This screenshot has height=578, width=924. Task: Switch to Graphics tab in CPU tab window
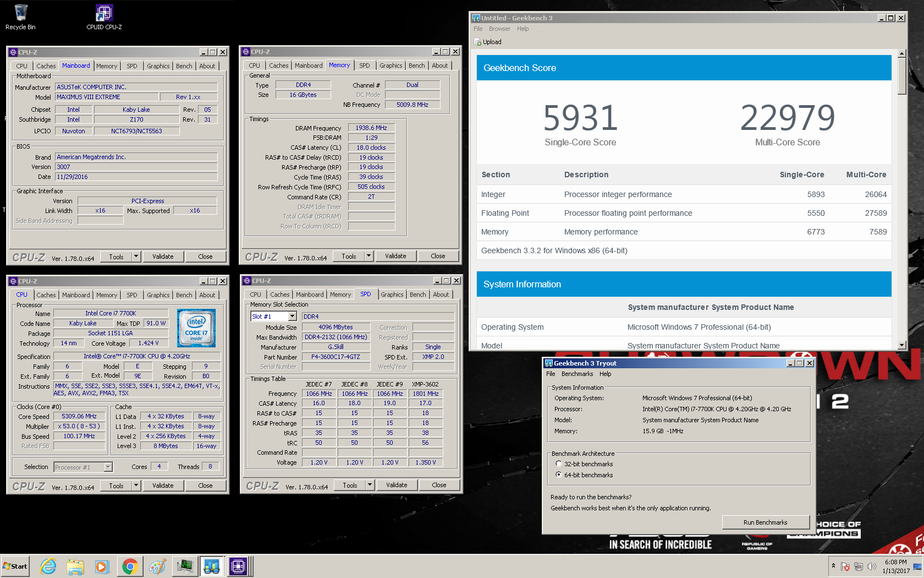[x=158, y=295]
